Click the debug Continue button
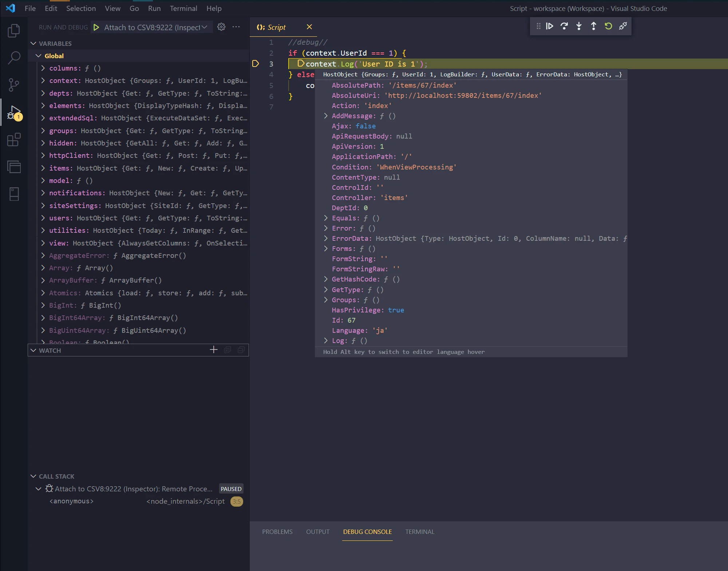This screenshot has width=728, height=571. point(550,26)
